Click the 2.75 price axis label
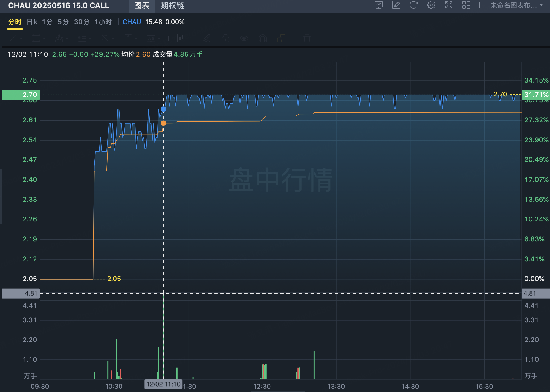Image resolution: width=550 pixels, height=392 pixels. pos(30,80)
